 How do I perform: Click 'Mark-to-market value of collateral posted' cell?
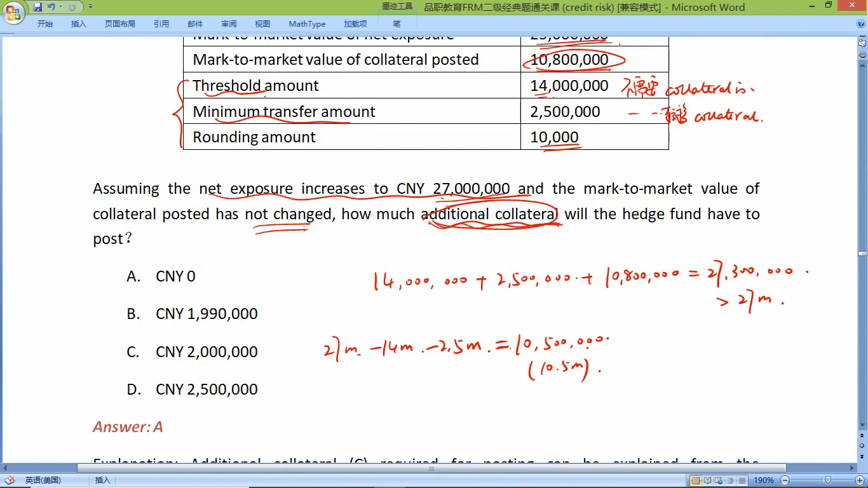tap(352, 59)
